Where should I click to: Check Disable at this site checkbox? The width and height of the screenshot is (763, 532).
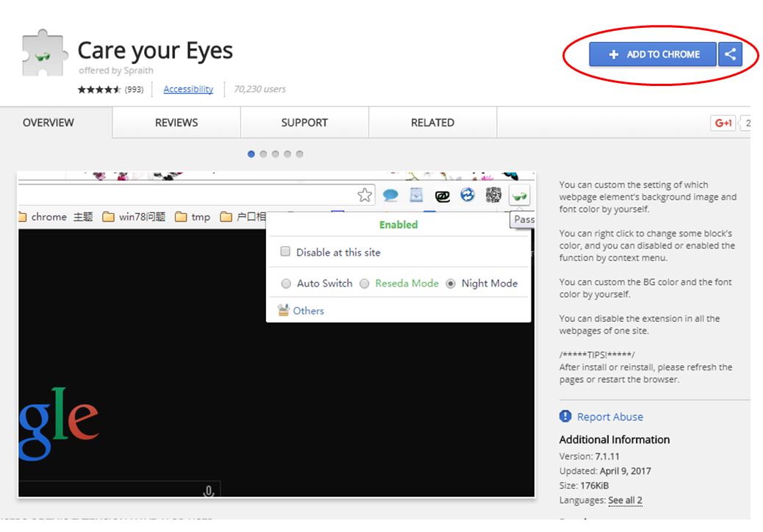click(285, 251)
